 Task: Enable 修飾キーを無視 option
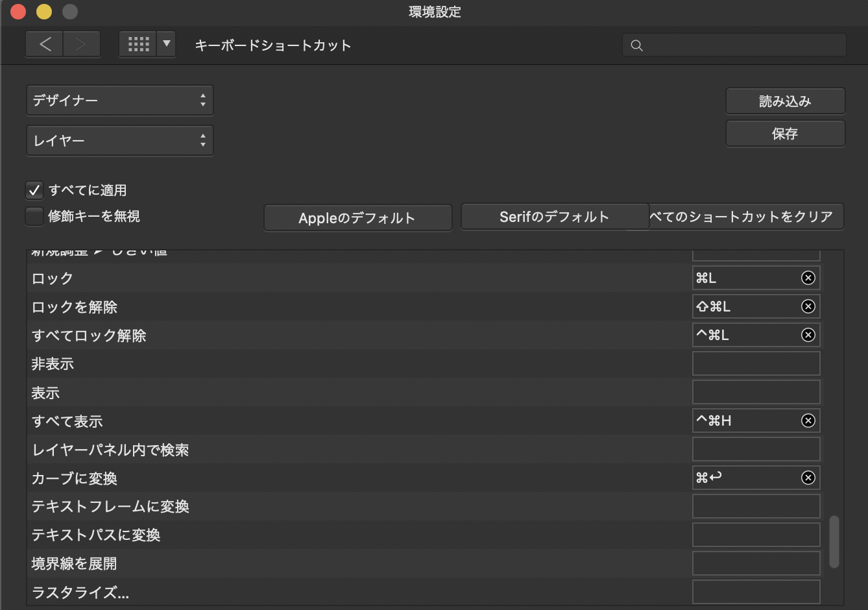point(34,215)
